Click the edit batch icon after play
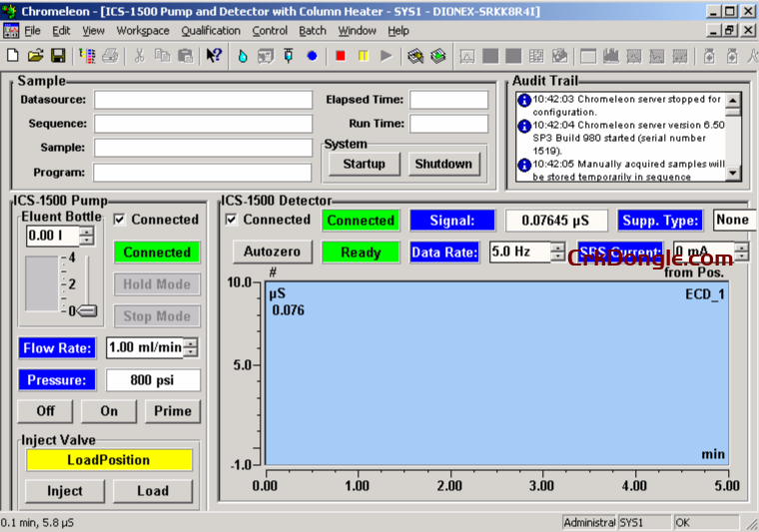Screen dimensions: 759x532 (x=415, y=56)
